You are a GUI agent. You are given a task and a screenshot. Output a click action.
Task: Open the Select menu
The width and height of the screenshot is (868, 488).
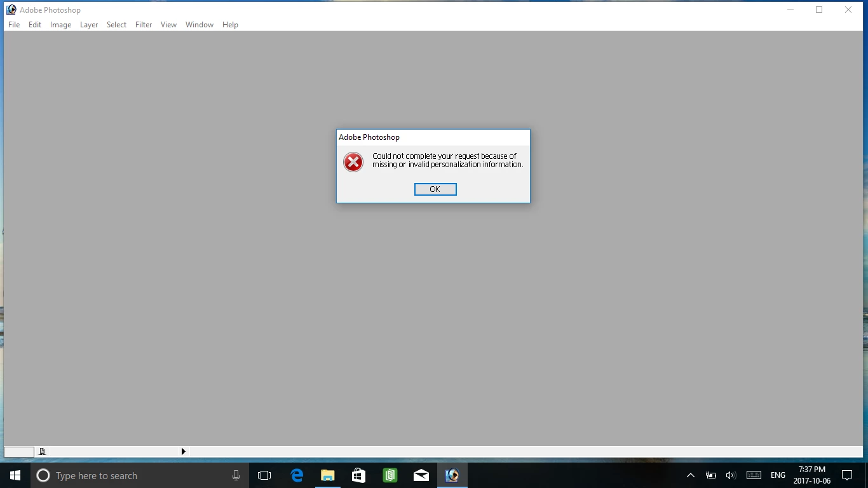pos(116,25)
